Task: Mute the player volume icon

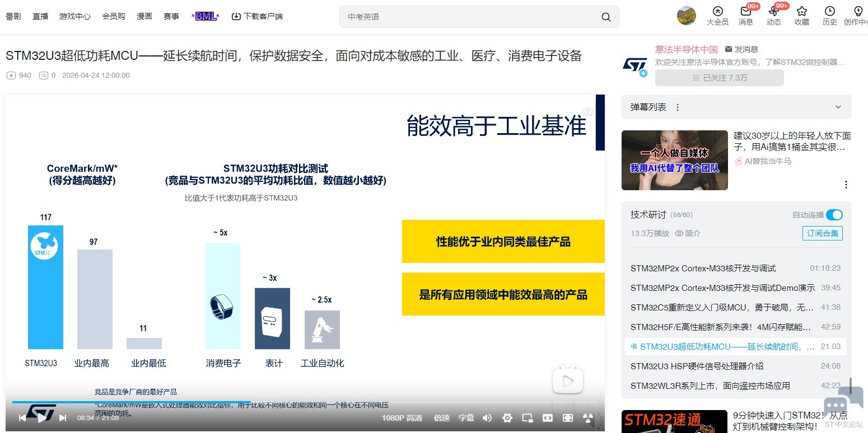Action: (x=487, y=418)
